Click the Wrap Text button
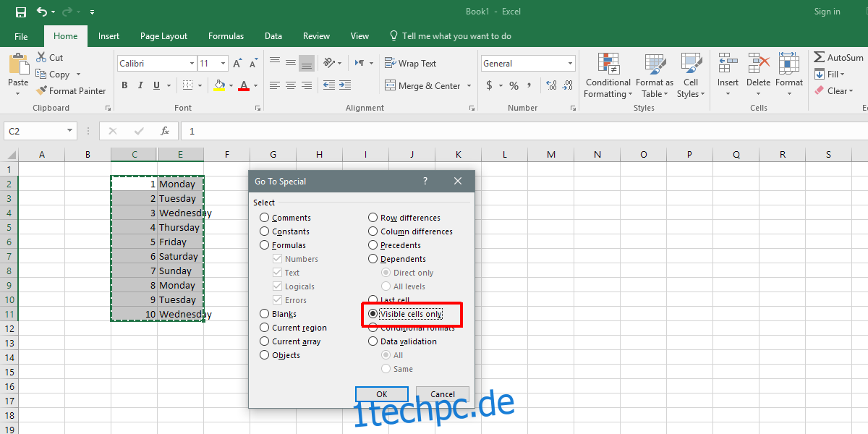This screenshot has width=868, height=434. coord(411,64)
